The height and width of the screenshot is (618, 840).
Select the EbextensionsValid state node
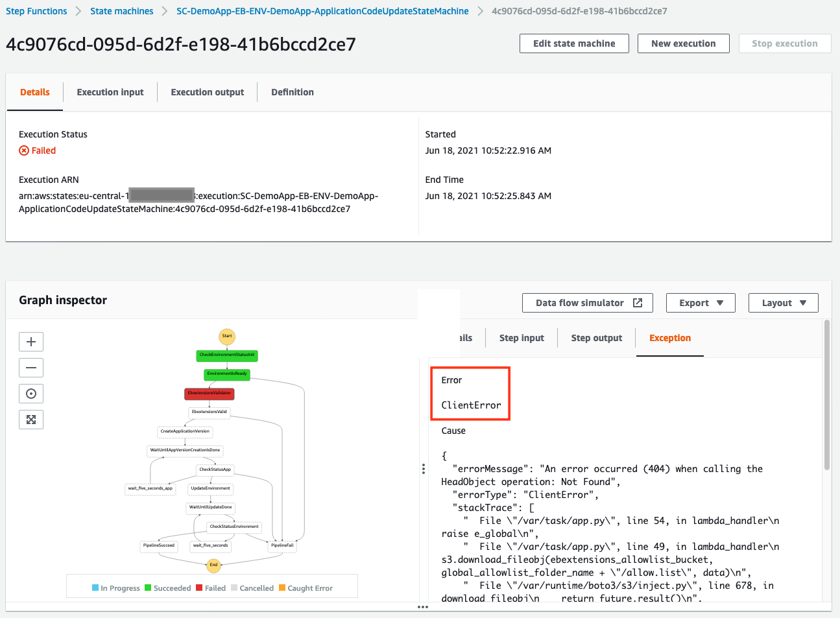point(210,412)
